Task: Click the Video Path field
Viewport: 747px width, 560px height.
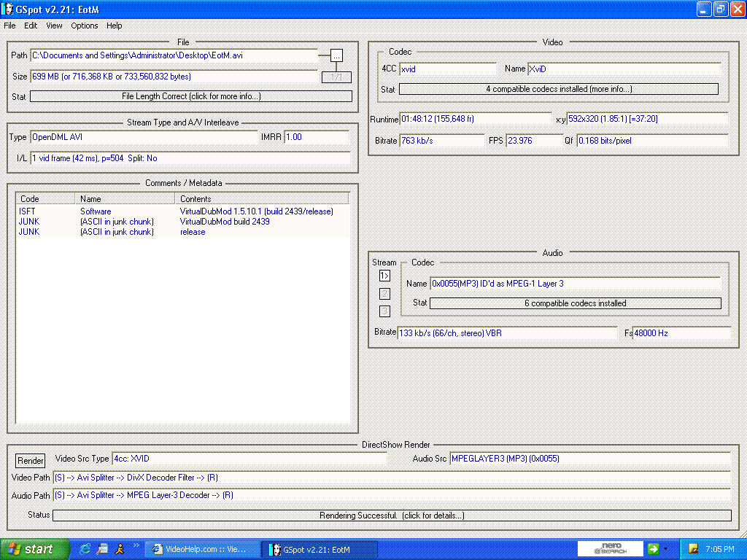Action: [x=392, y=478]
